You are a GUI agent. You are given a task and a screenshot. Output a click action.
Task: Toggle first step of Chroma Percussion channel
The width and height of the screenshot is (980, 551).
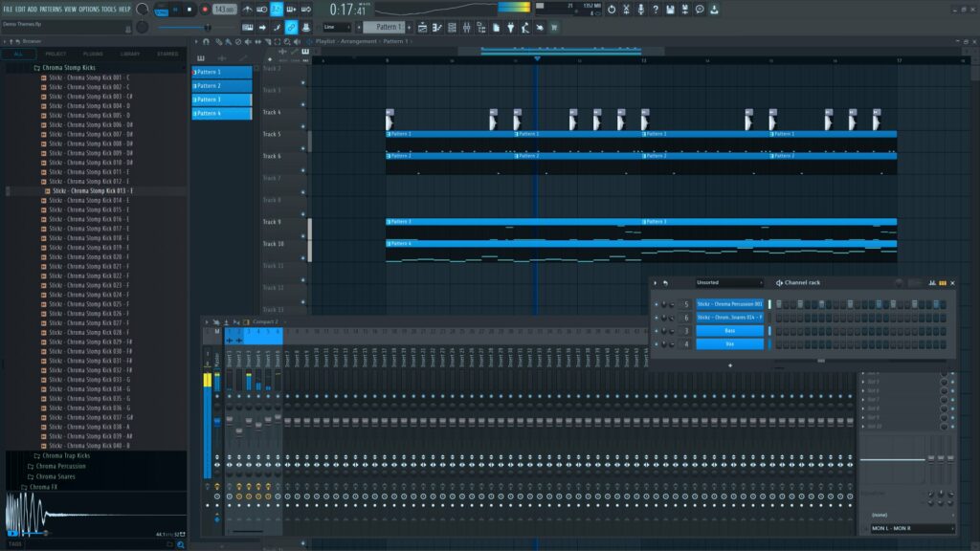(x=779, y=304)
